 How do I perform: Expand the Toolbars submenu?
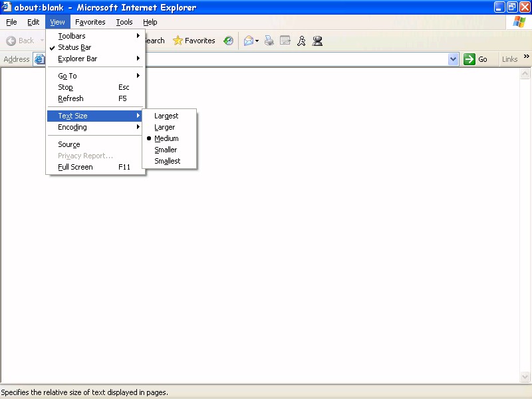pyautogui.click(x=96, y=36)
